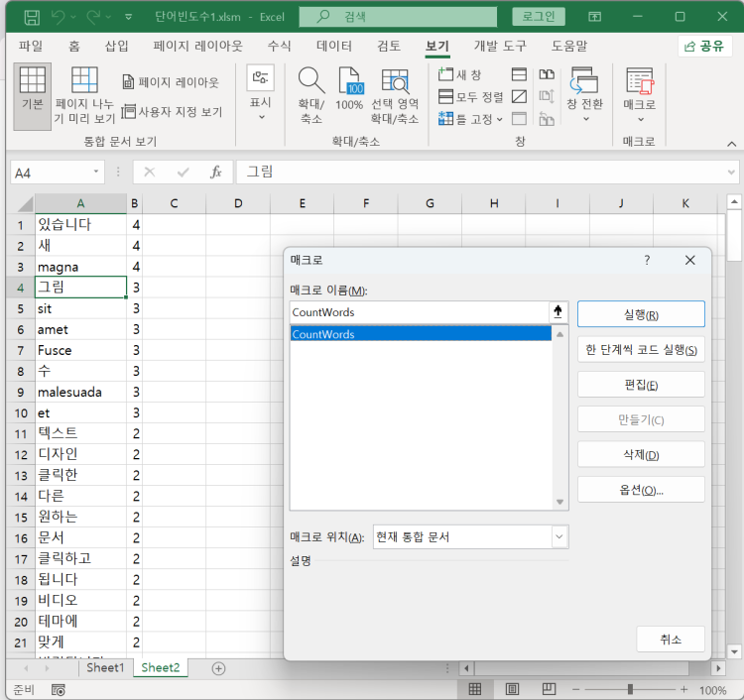Screen dimensions: 744x700
Task: Select cell A9 containing malesuada
Action: [x=80, y=392]
